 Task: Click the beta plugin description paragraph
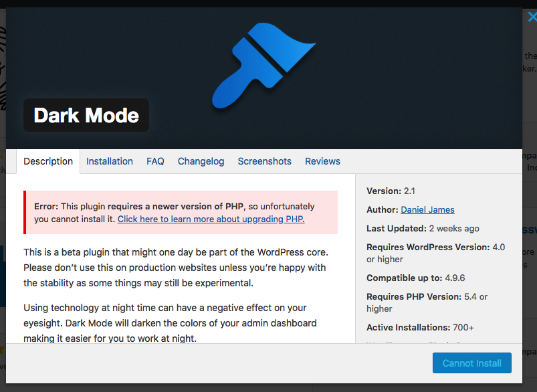(176, 268)
